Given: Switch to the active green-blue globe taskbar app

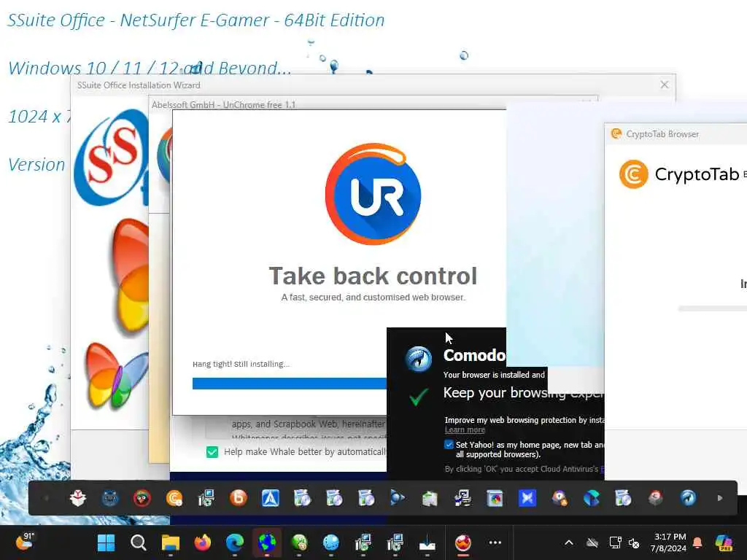Looking at the screenshot, I should pyautogui.click(x=267, y=542).
